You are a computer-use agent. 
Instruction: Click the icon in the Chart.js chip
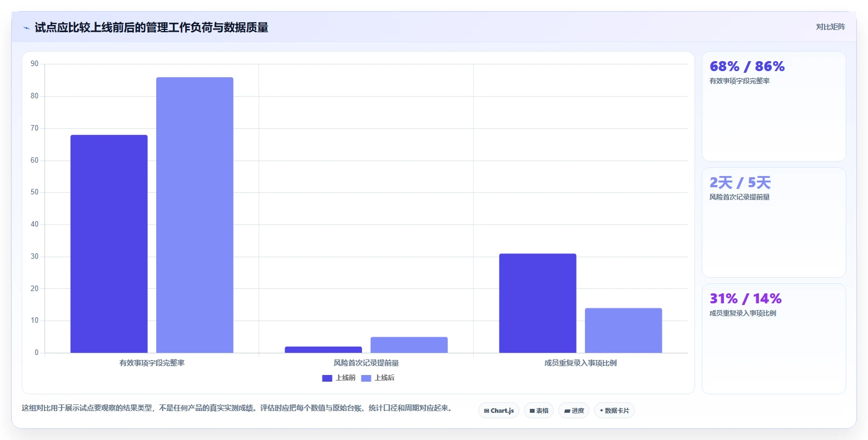pos(487,411)
